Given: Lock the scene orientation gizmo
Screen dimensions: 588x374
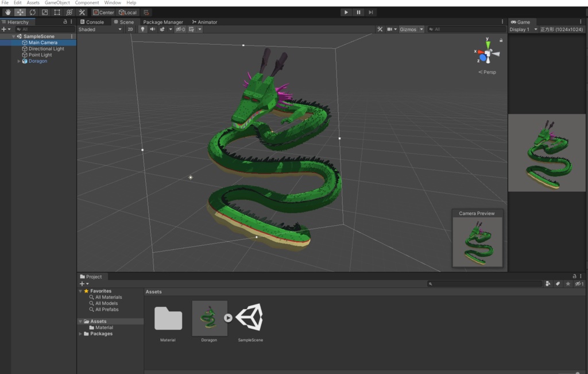Looking at the screenshot, I should 501,40.
